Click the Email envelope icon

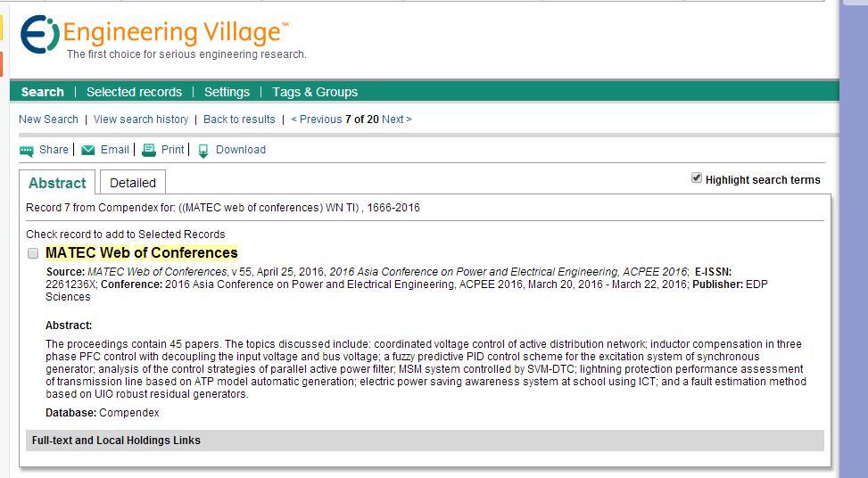pyautogui.click(x=88, y=150)
